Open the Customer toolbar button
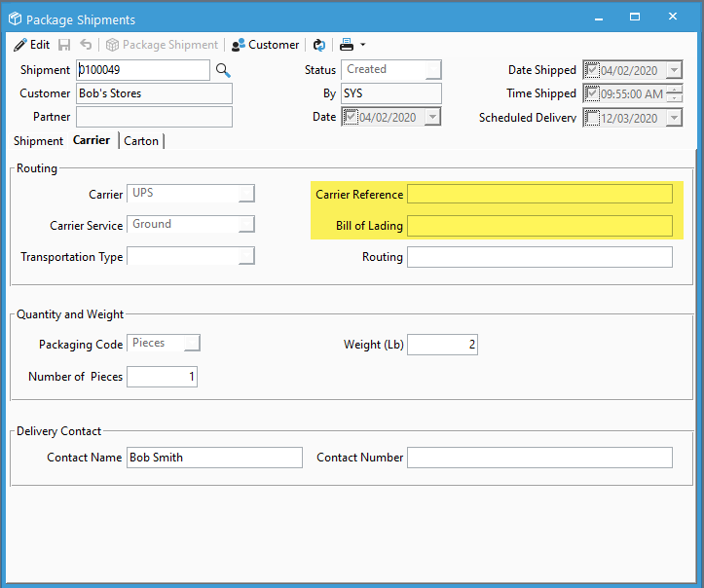 coord(265,45)
